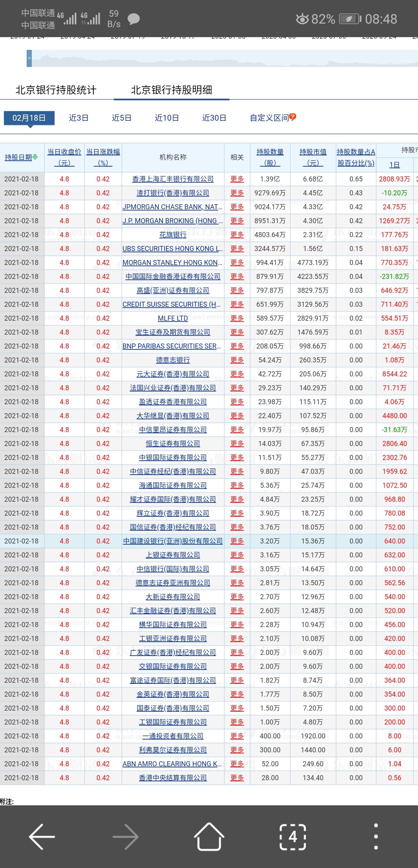This screenshot has height=868, width=418.
Task: Switch to 北京银行持股统计 tab
Action: pyautogui.click(x=56, y=90)
